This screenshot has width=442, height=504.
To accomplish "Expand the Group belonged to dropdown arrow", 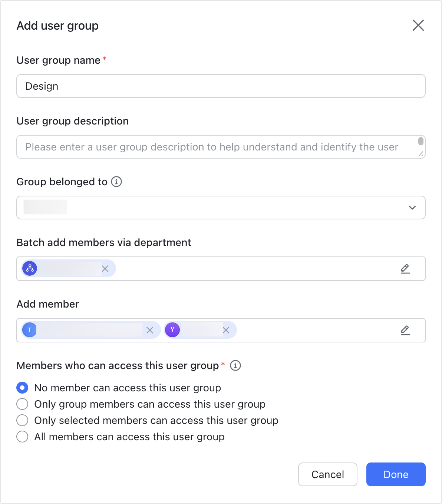I will tap(412, 208).
